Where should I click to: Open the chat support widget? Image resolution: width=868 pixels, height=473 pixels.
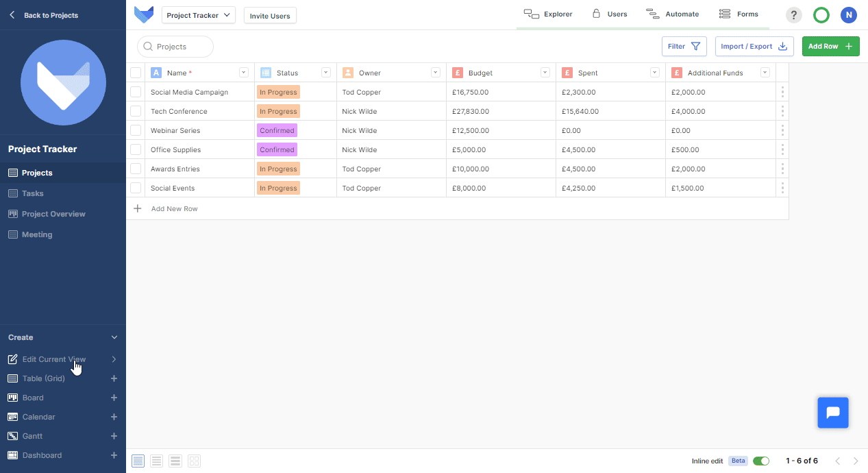pyautogui.click(x=833, y=413)
